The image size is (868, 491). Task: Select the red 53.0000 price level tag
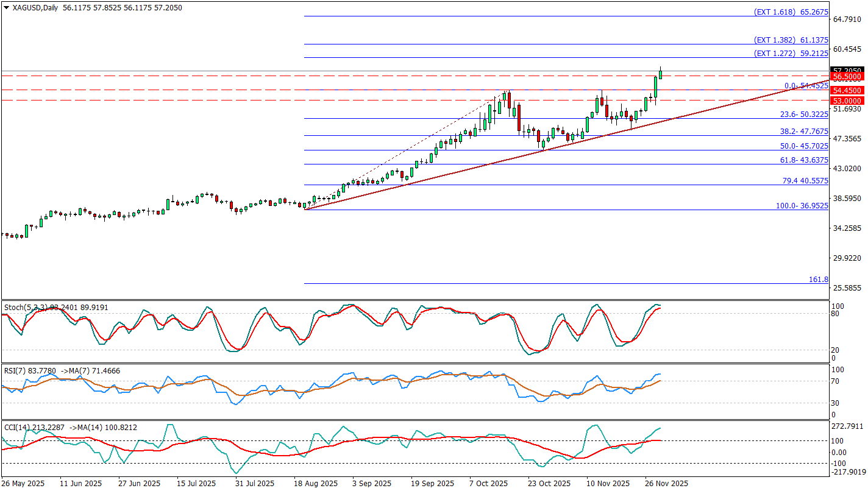(x=847, y=101)
